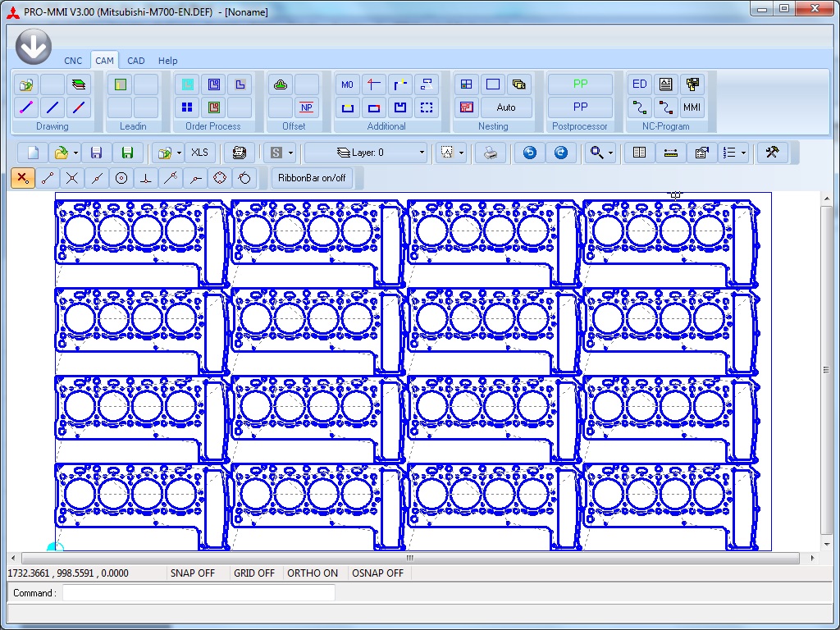This screenshot has height=630, width=840.
Task: Open the Help menu tab
Action: (x=167, y=61)
